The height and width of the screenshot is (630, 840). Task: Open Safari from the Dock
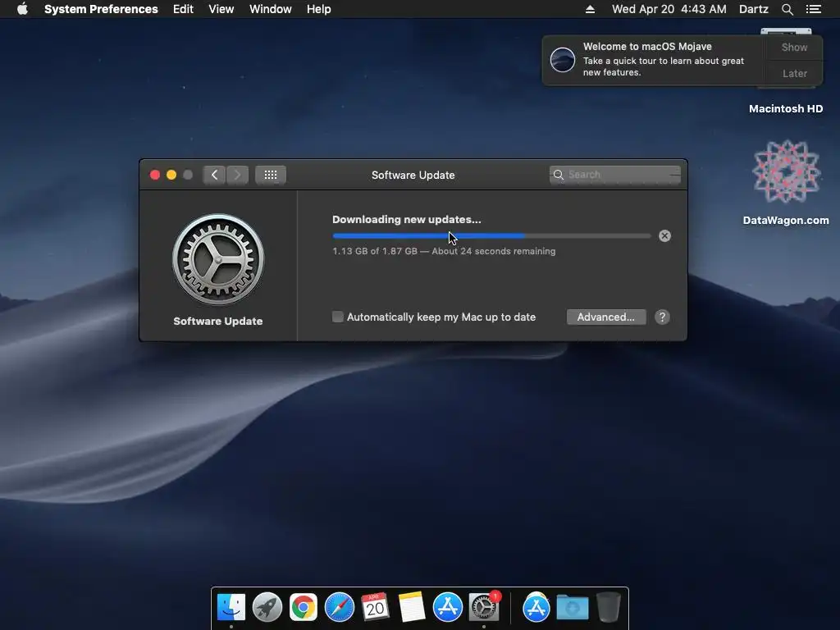pyautogui.click(x=339, y=607)
